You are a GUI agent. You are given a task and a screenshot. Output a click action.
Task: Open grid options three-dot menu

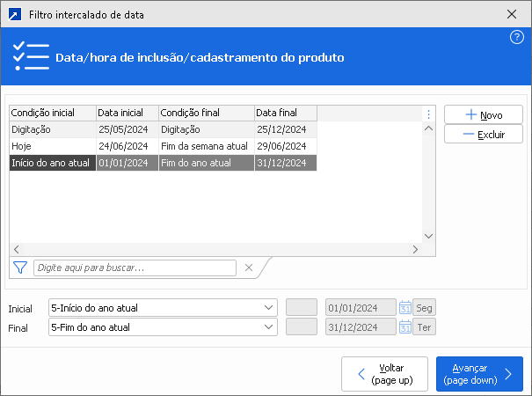[428, 114]
